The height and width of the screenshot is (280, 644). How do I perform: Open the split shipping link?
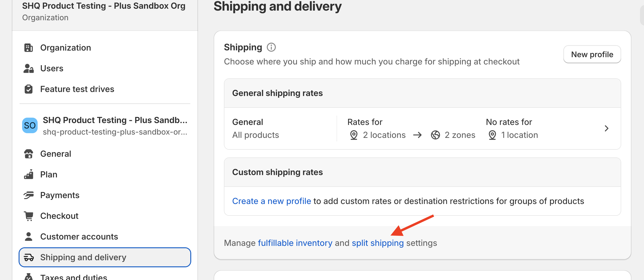click(378, 243)
